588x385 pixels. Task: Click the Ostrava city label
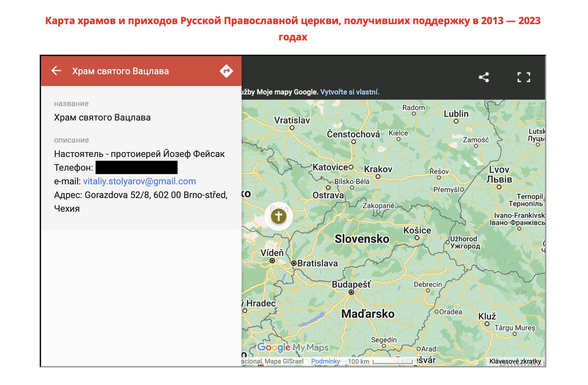click(328, 195)
